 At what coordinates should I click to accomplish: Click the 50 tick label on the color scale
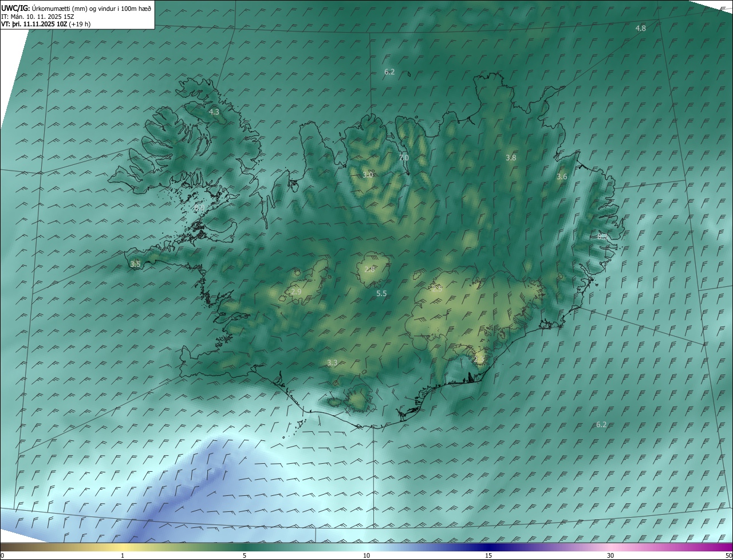coord(728,555)
